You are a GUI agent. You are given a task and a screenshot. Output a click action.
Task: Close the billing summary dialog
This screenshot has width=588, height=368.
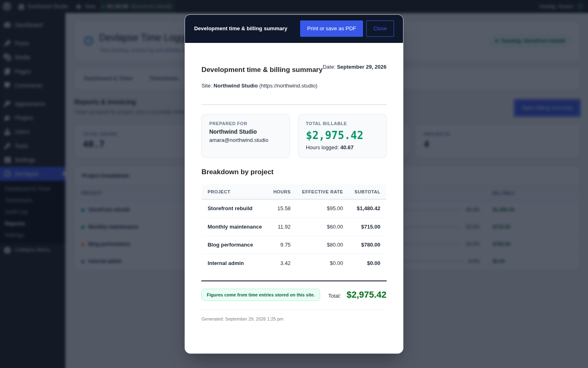[x=380, y=29]
